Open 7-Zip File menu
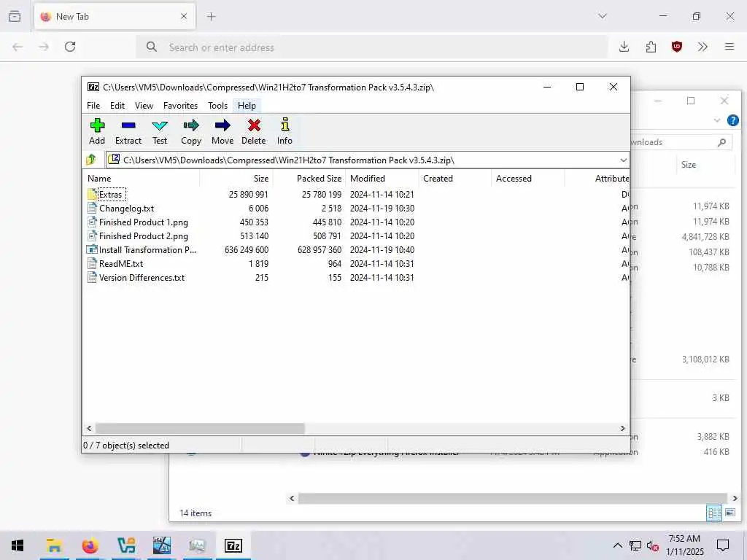The width and height of the screenshot is (747, 560). tap(93, 106)
